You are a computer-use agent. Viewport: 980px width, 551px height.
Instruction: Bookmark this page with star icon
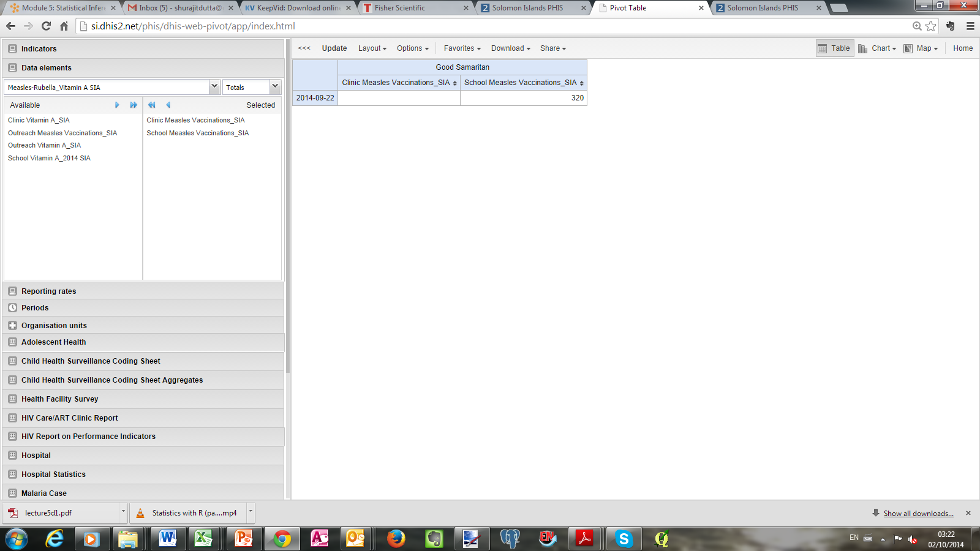point(931,26)
